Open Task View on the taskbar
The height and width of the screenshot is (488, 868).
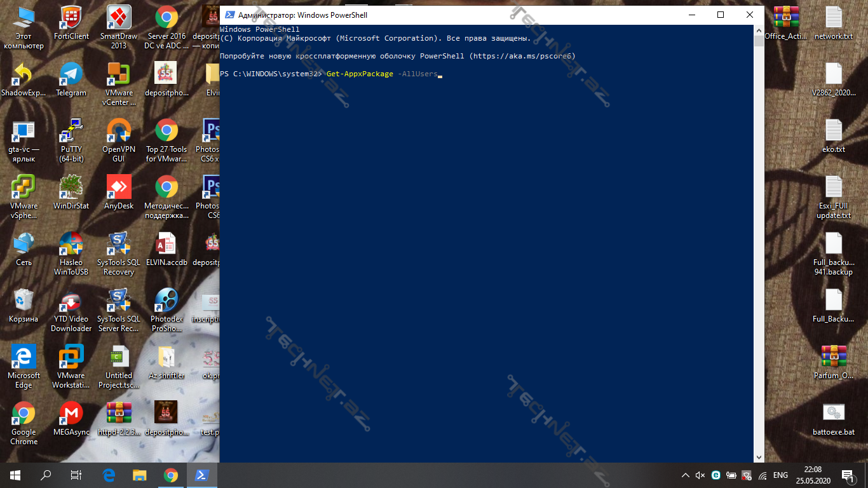tap(76, 475)
